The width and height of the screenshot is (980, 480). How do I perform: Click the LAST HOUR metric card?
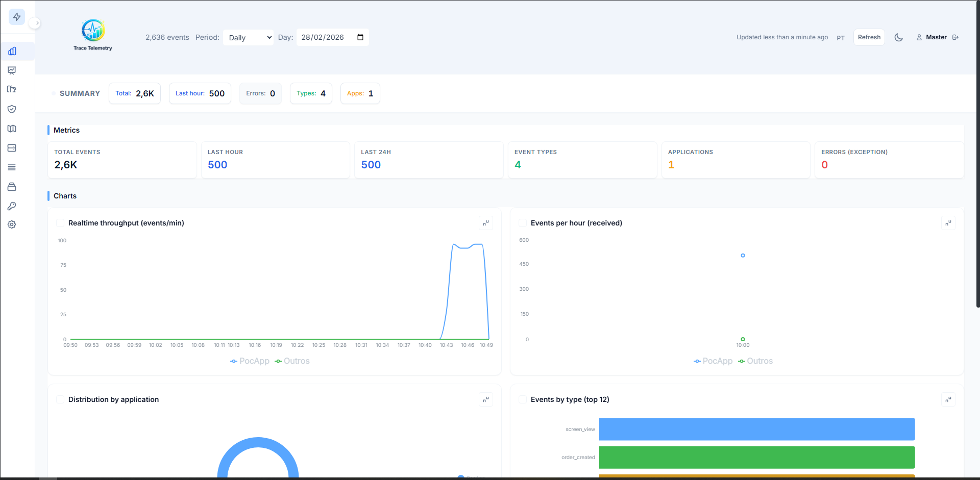tap(276, 160)
